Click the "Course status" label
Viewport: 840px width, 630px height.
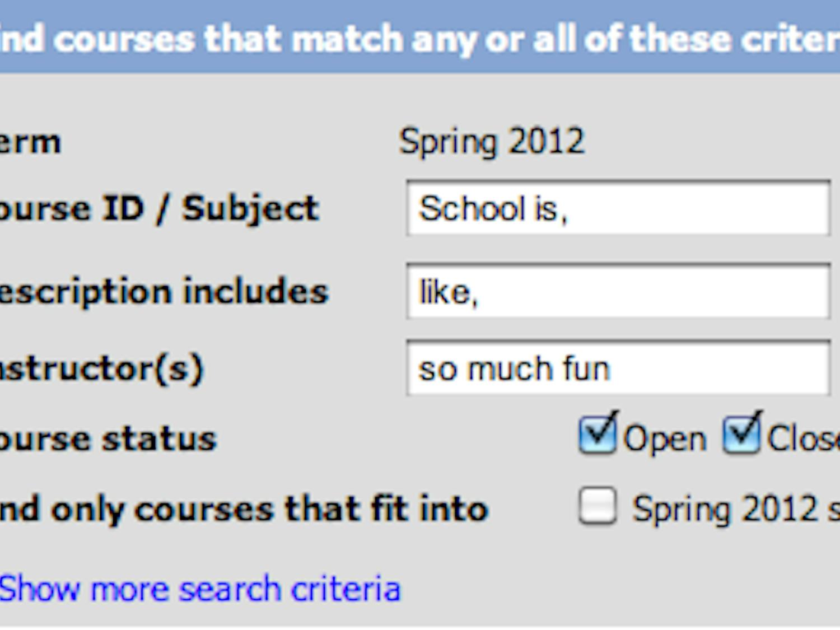tap(108, 438)
